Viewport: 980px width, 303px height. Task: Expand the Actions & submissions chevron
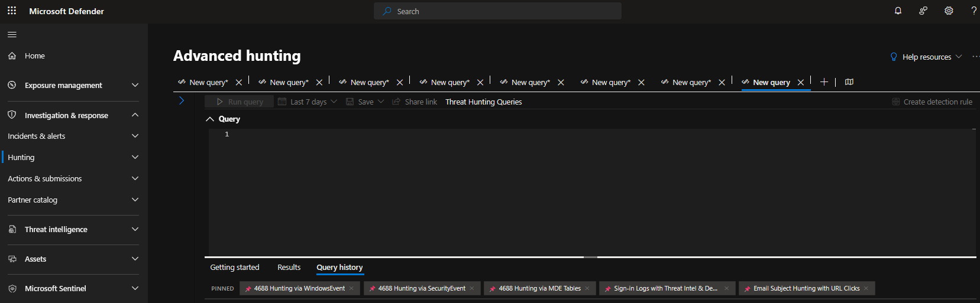[135, 178]
